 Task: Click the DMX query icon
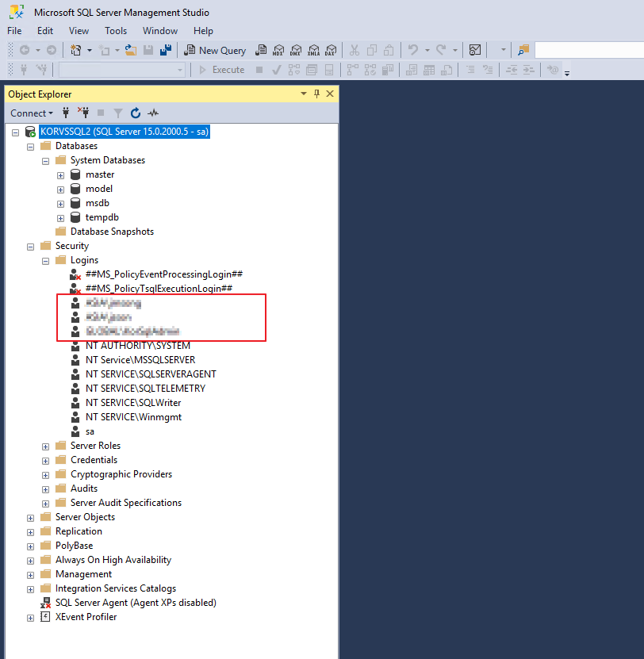tap(296, 51)
